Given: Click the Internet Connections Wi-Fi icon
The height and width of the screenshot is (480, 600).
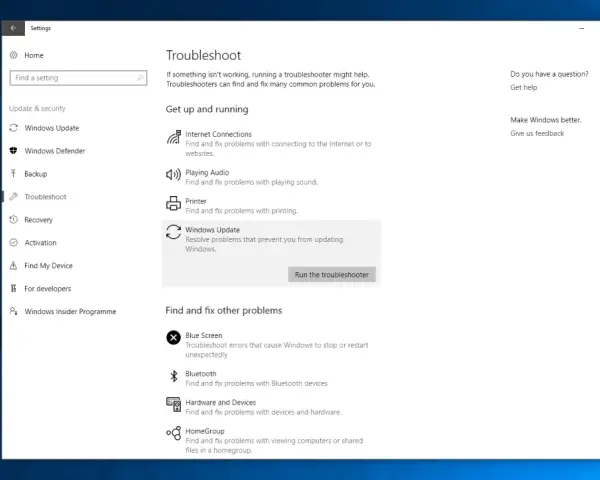Looking at the screenshot, I should [173, 137].
